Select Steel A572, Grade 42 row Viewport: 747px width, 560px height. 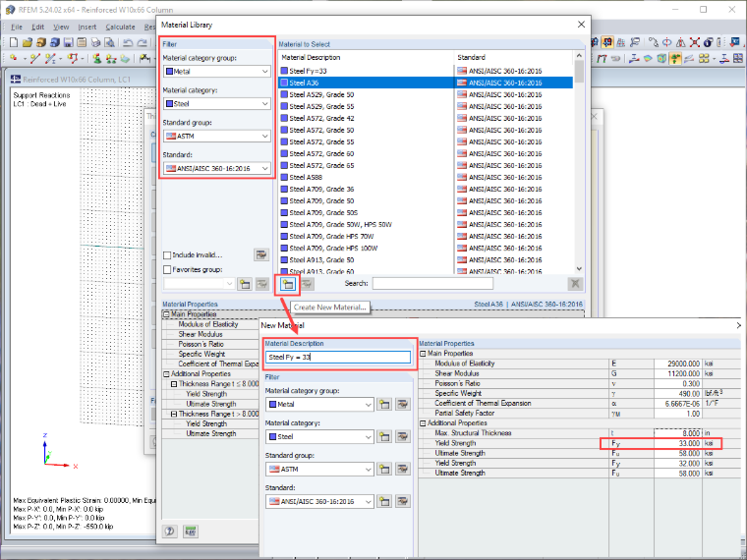(x=426, y=118)
